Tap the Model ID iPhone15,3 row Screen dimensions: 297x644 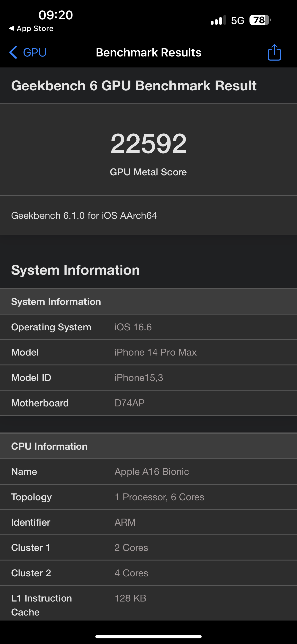point(148,378)
